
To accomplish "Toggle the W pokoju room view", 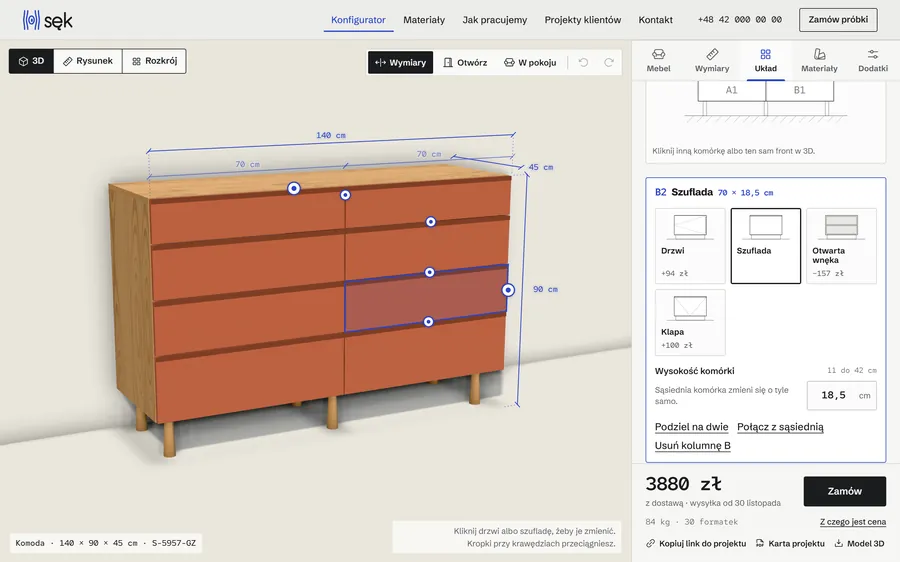I will pos(530,63).
